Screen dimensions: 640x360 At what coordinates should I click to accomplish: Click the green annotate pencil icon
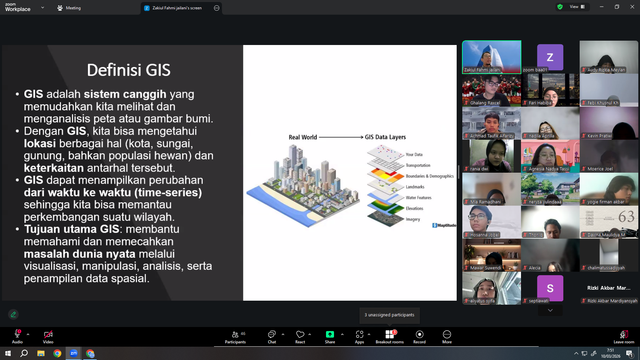pos(13,314)
